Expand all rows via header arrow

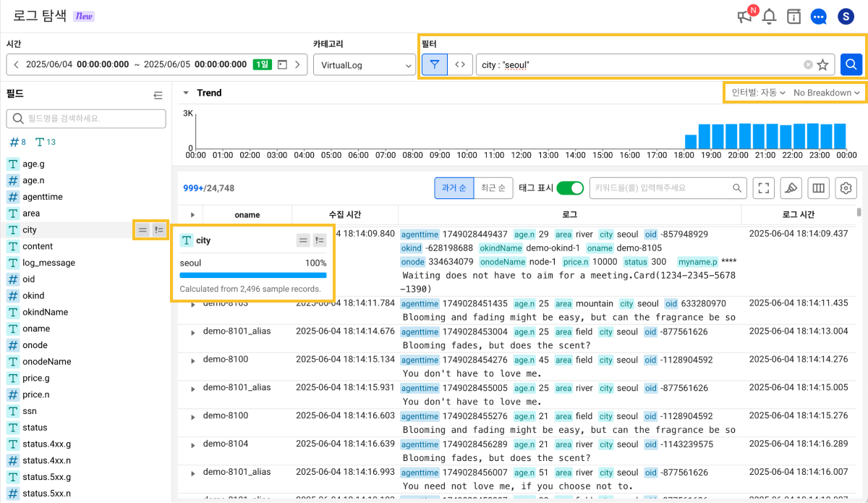click(x=192, y=215)
